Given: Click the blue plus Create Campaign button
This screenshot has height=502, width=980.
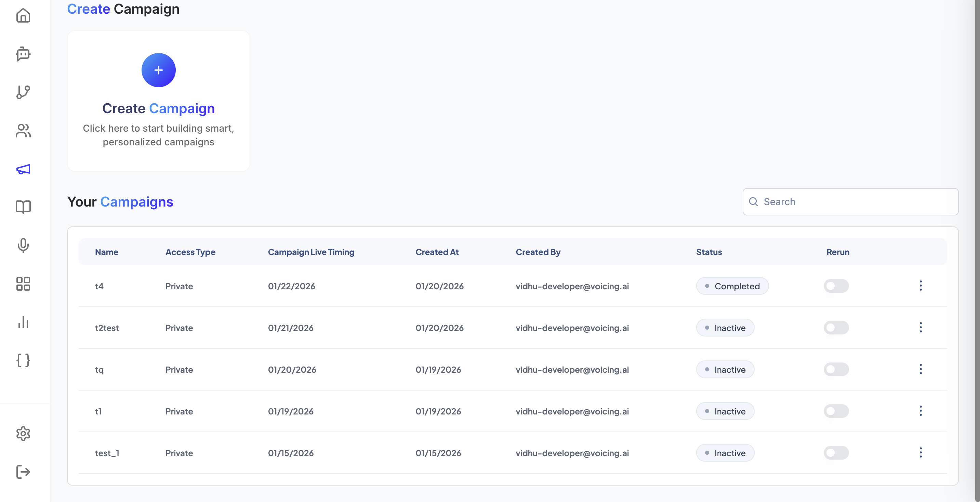Looking at the screenshot, I should coord(158,70).
